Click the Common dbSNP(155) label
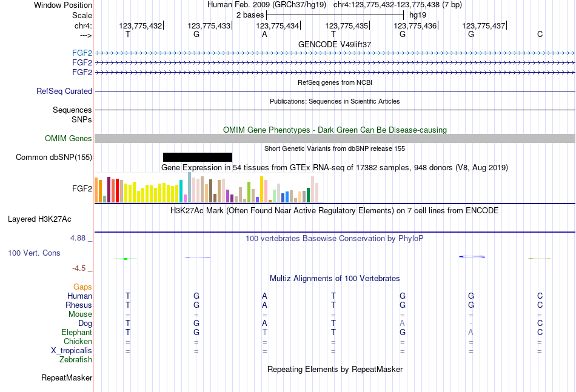Screen dimensions: 576x392 coord(53,157)
